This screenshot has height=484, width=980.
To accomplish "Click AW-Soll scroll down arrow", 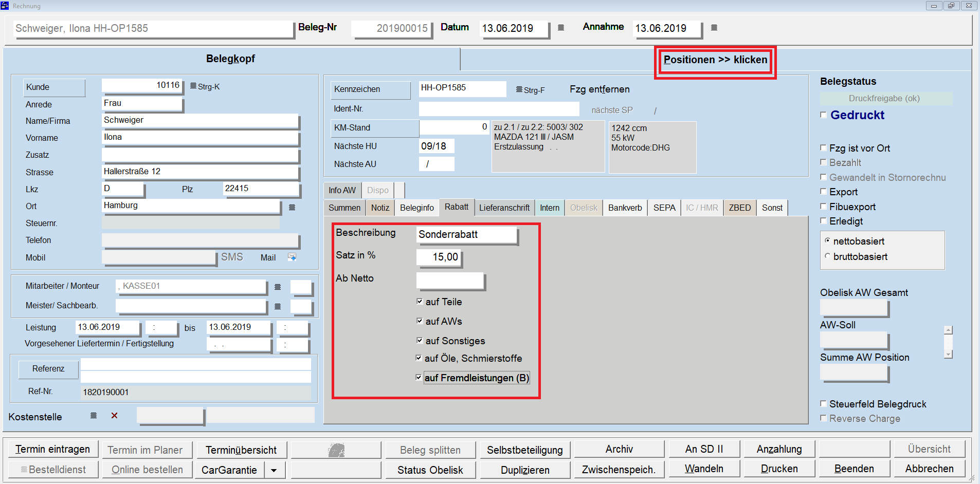I will [x=949, y=354].
